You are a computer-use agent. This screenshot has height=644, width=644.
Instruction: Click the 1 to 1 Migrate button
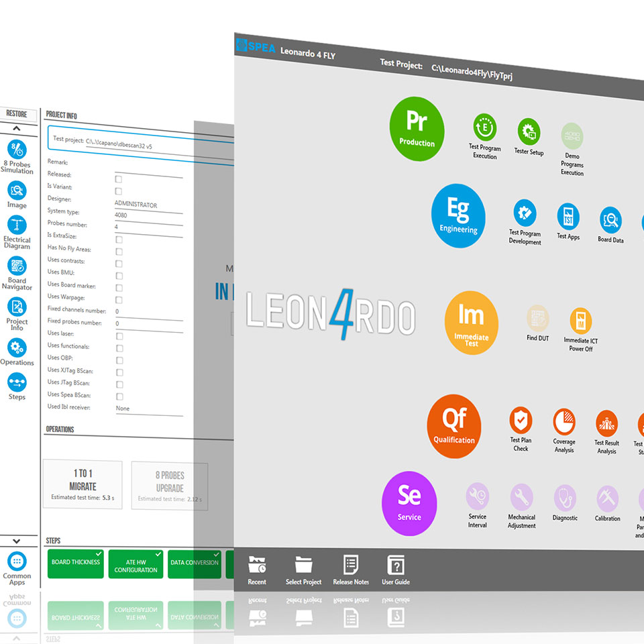pyautogui.click(x=83, y=484)
